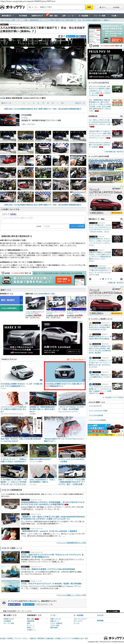Open the 買取・査定 navigation tab

point(53,16)
